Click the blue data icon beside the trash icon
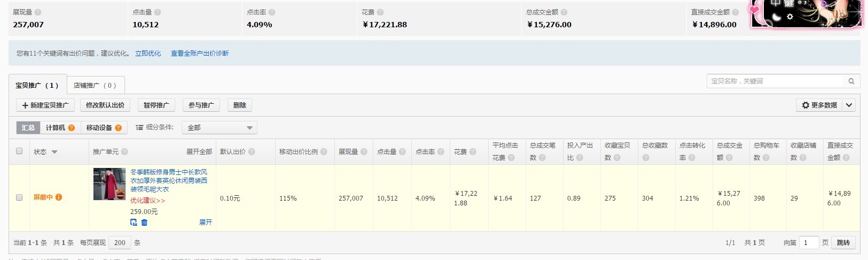The width and height of the screenshot is (868, 260). point(134,223)
